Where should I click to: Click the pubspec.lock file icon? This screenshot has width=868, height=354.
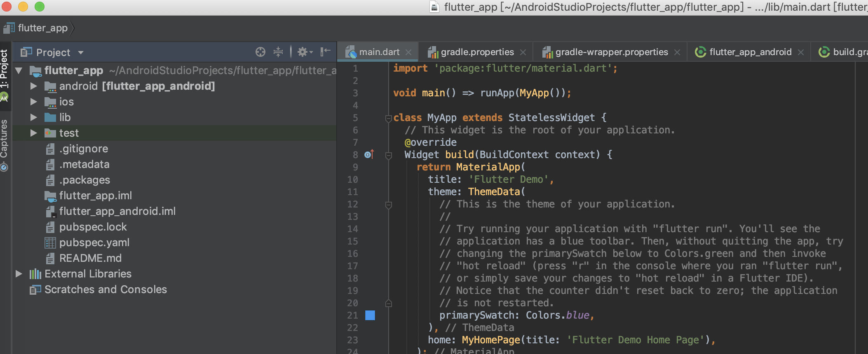[50, 227]
